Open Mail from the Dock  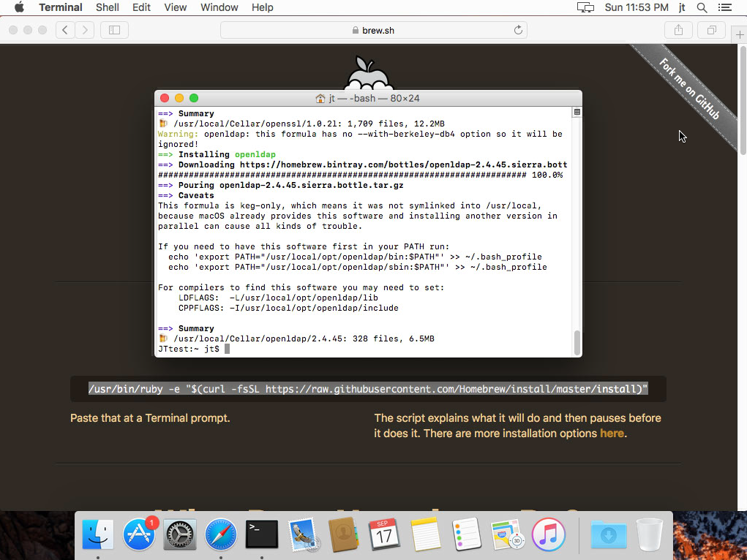[x=302, y=534]
